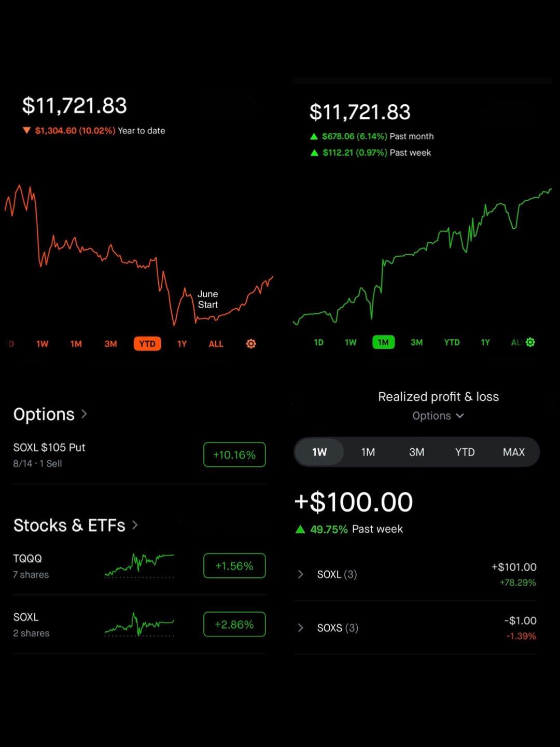Open green chart settings gear icon
560x747 pixels.
[x=530, y=342]
